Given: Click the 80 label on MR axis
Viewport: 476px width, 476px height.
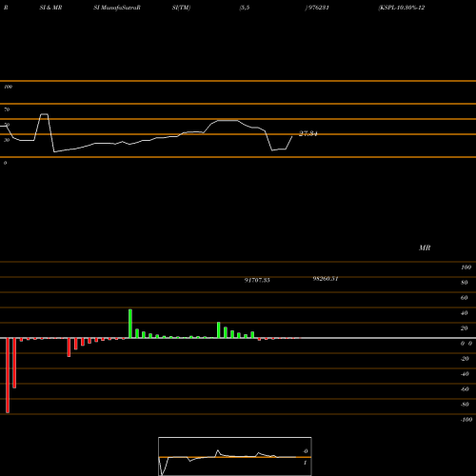Looking at the screenshot, I should [x=465, y=283].
